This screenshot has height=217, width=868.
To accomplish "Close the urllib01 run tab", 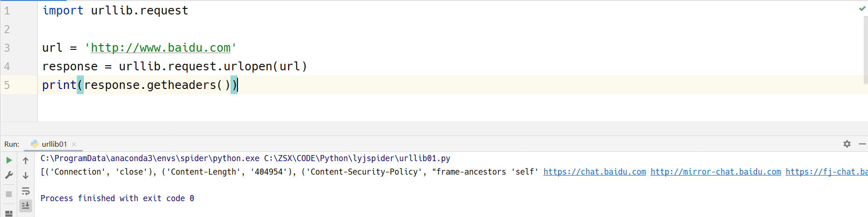I will tap(75, 144).
